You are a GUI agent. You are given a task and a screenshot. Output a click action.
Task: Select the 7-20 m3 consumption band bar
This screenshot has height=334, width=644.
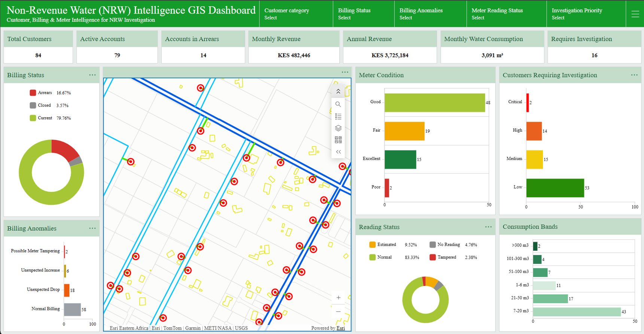(x=577, y=312)
